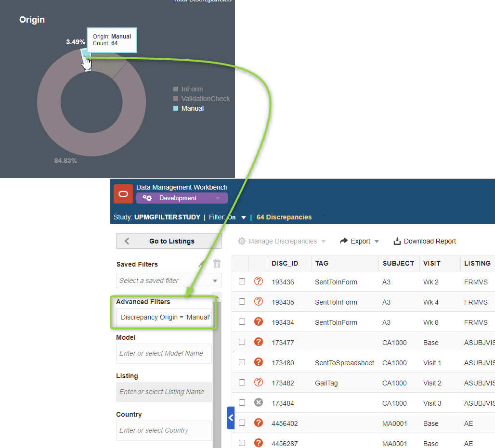Click the Visit 3 cell for 173484

432,403
